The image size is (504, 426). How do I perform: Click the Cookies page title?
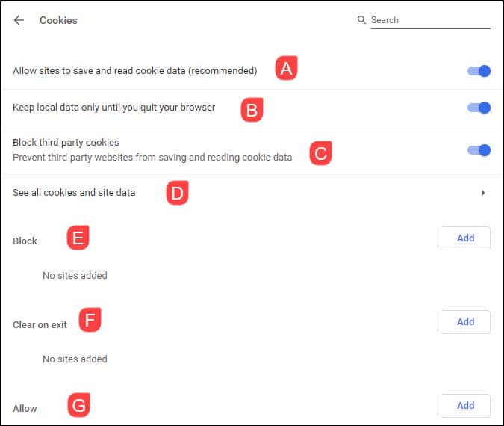point(58,20)
